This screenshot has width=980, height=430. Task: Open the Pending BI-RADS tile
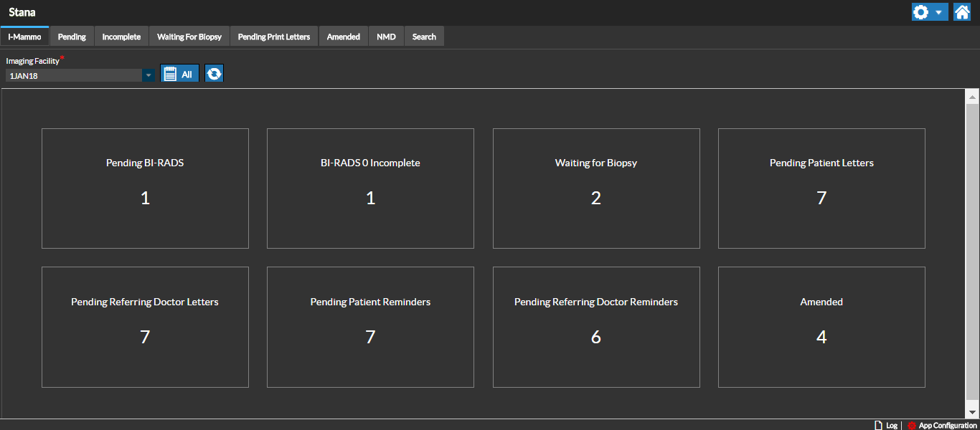pos(145,188)
